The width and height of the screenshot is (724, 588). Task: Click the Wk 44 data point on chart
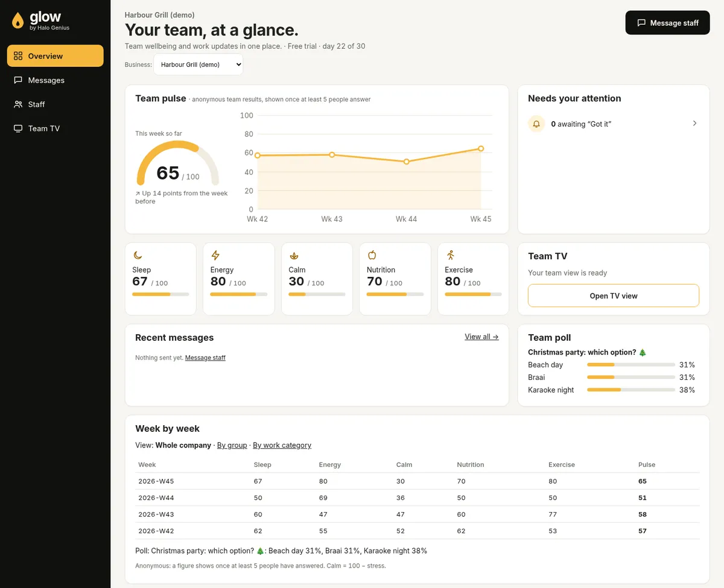point(407,162)
